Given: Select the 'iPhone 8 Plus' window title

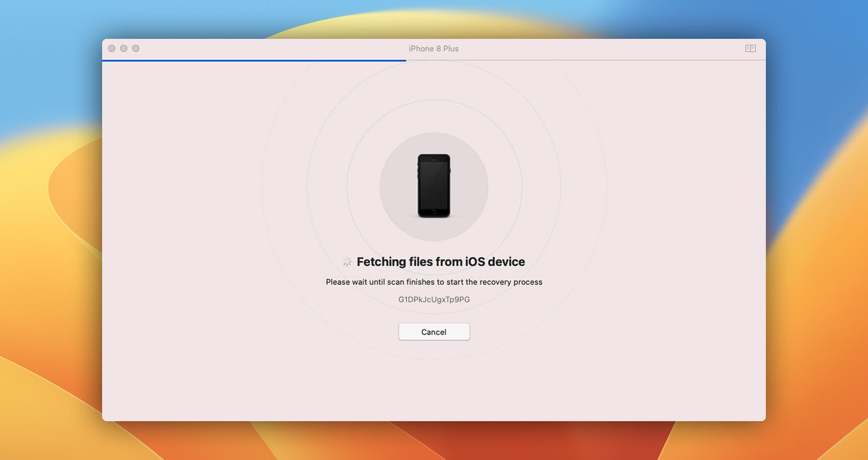Looking at the screenshot, I should pos(433,49).
